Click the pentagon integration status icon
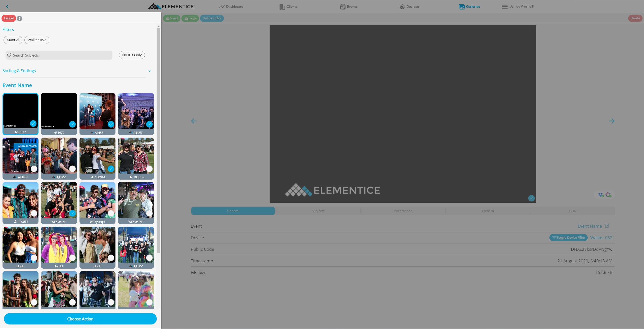This screenshot has width=644, height=329. click(x=609, y=195)
